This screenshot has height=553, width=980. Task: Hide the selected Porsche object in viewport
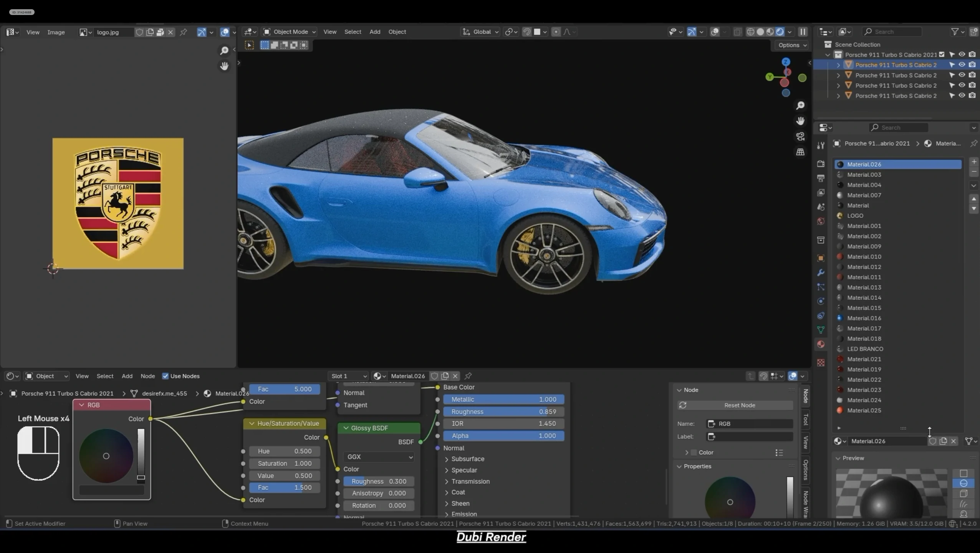(x=962, y=65)
